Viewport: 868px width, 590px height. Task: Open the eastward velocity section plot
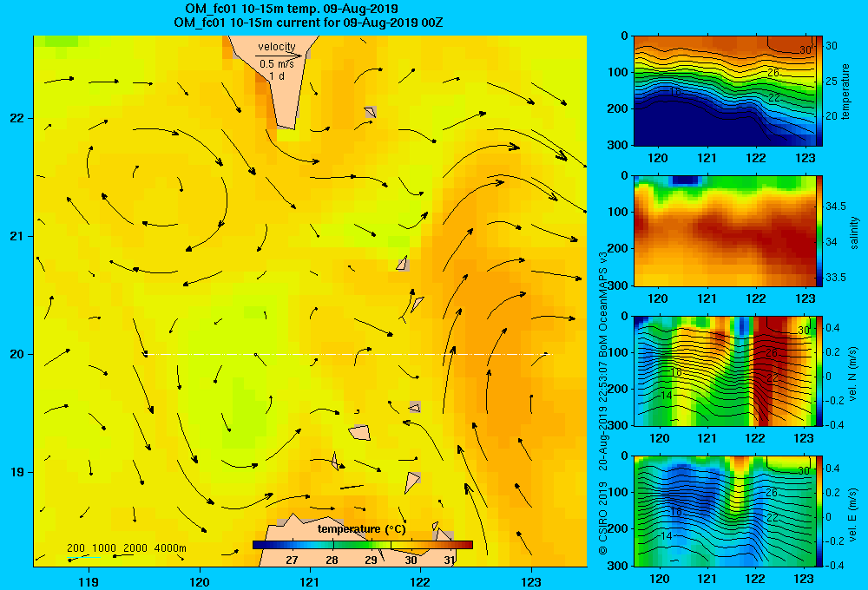point(725,511)
